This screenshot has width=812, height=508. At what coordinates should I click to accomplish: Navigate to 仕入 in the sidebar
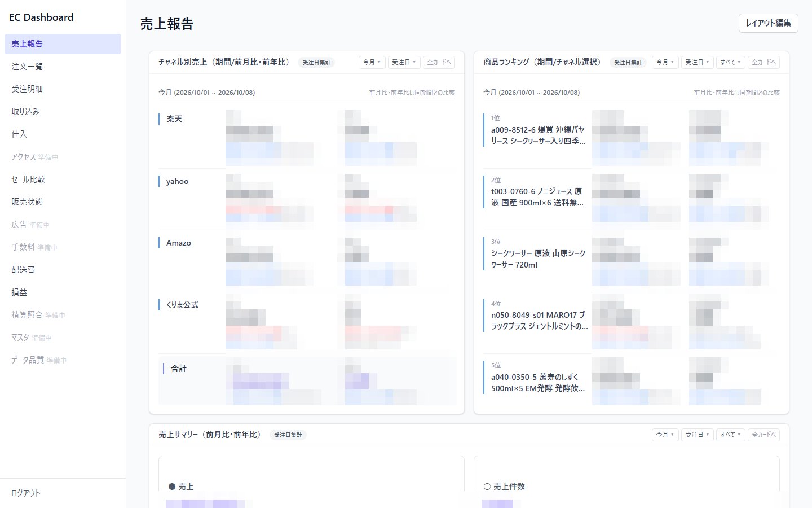pyautogui.click(x=63, y=134)
